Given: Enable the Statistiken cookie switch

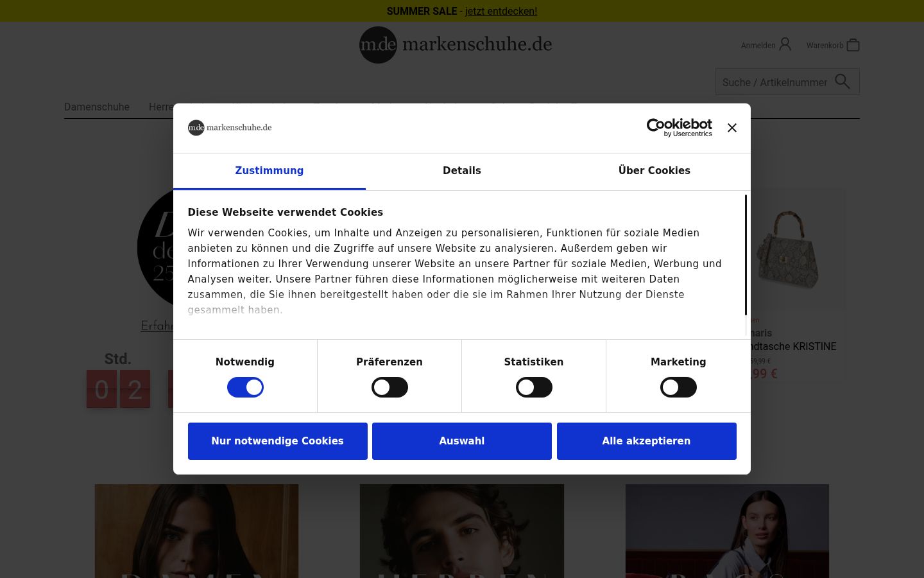Looking at the screenshot, I should point(534,387).
